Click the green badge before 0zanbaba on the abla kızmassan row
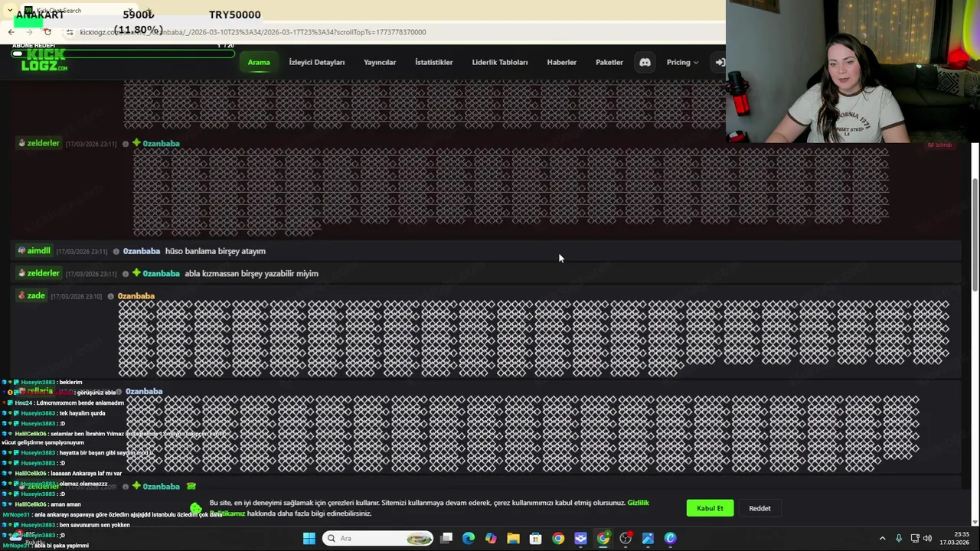980x551 pixels. pos(136,273)
